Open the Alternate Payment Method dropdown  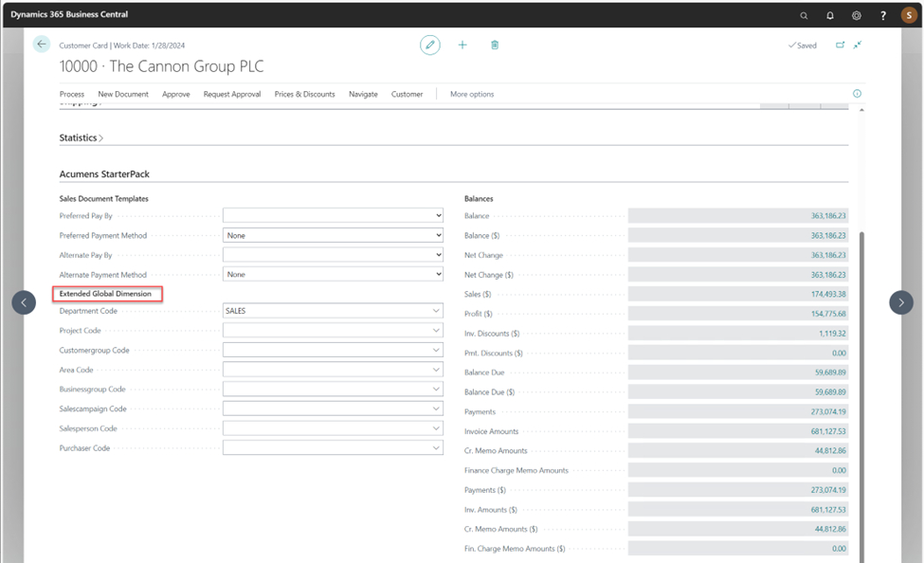click(x=333, y=274)
